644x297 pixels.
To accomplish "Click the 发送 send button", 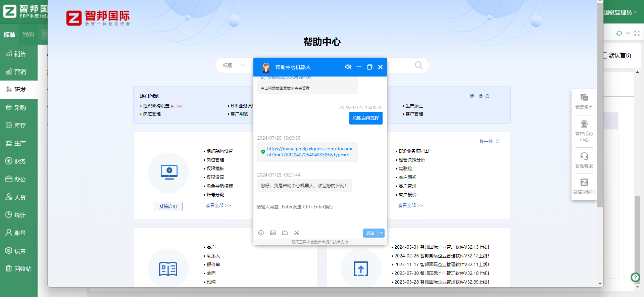I will point(370,233).
